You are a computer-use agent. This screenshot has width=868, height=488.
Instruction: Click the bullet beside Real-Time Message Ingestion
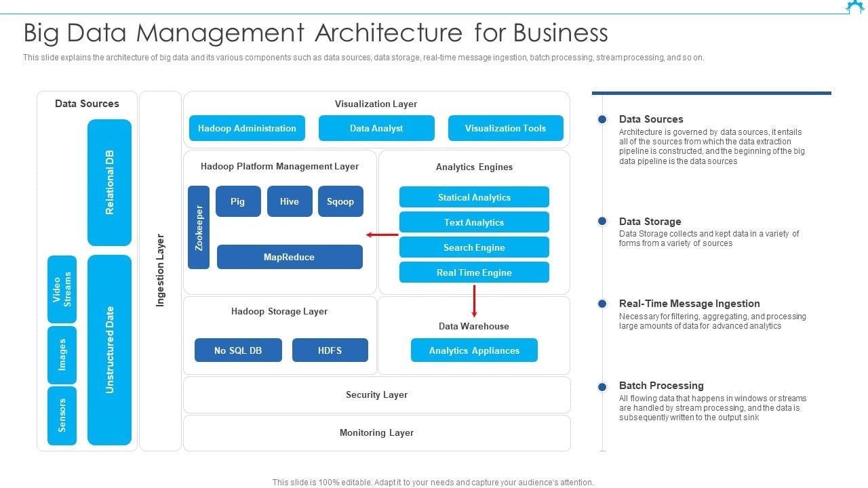tap(602, 304)
